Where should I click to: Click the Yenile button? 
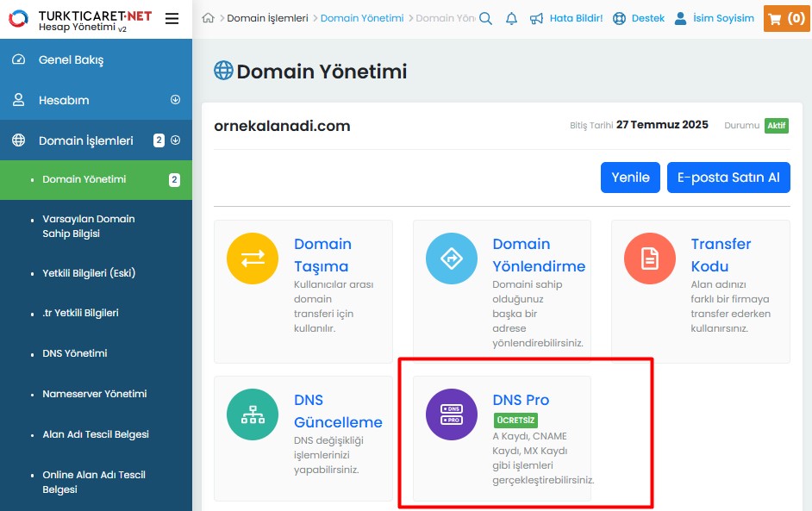tap(630, 178)
